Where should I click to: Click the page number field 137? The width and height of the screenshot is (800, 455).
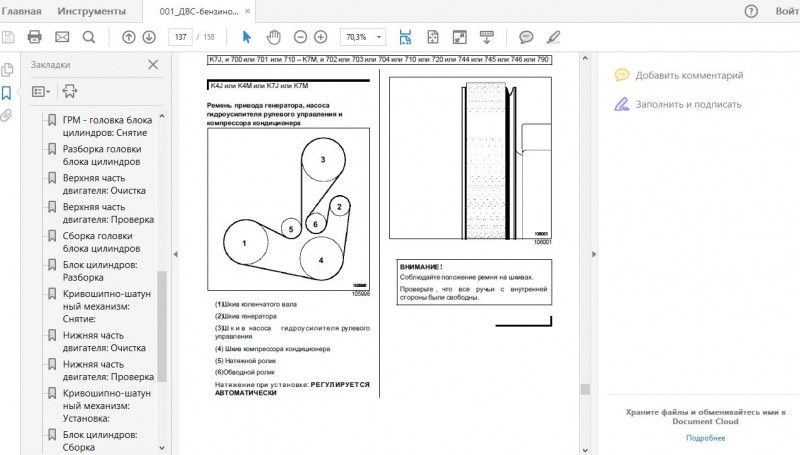click(x=181, y=37)
